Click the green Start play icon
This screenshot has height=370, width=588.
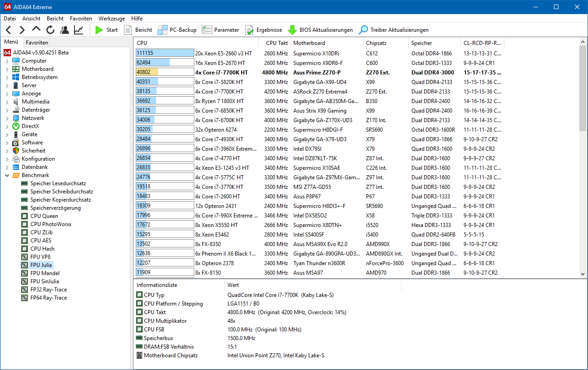(x=99, y=30)
